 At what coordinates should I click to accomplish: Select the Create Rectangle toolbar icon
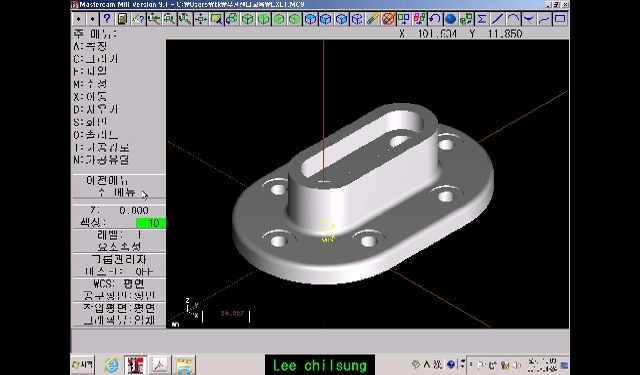[x=560, y=19]
